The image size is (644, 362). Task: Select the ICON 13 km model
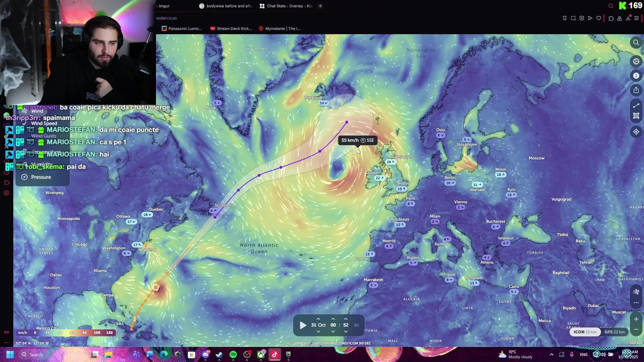click(x=585, y=332)
